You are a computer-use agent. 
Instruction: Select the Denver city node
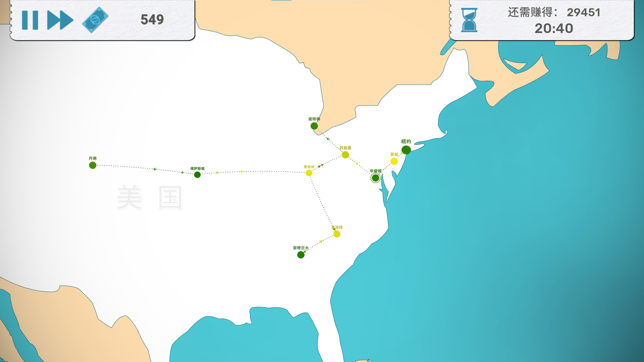click(91, 165)
